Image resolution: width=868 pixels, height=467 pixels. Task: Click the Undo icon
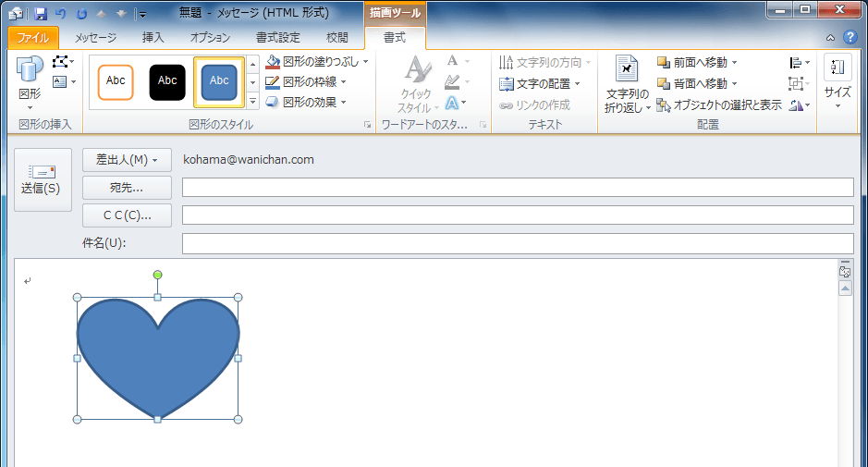(61, 13)
